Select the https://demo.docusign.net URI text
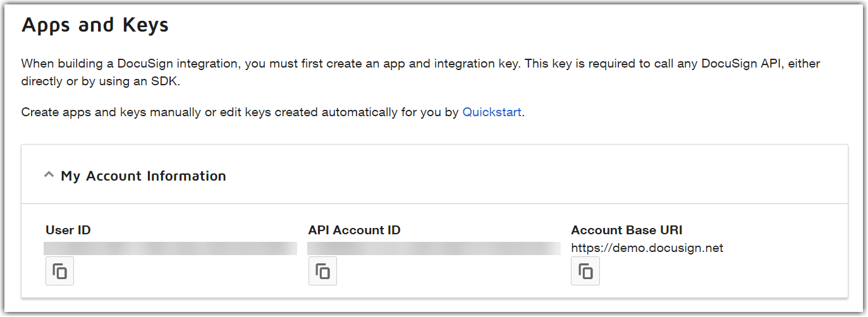Image resolution: width=868 pixels, height=317 pixels. tap(647, 248)
